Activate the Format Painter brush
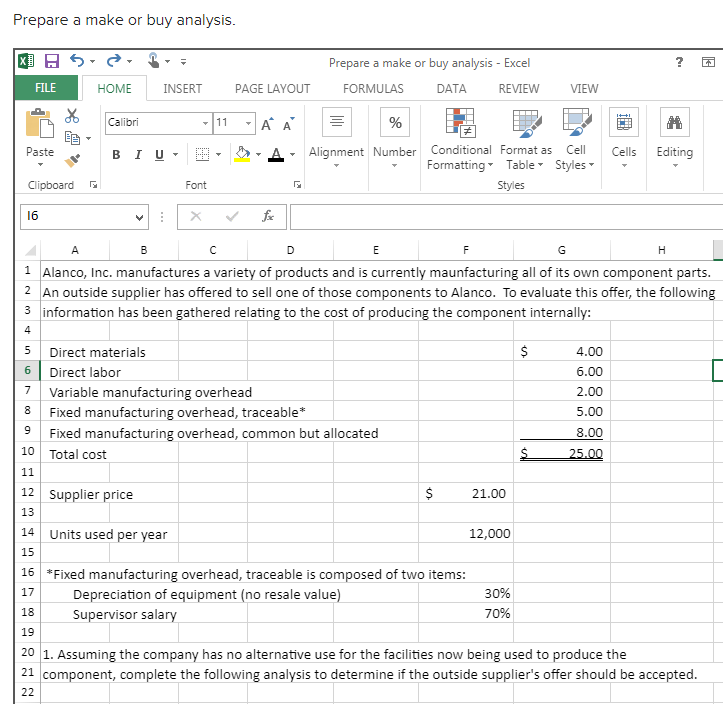Screen dimensions: 723x704 pyautogui.click(x=72, y=160)
